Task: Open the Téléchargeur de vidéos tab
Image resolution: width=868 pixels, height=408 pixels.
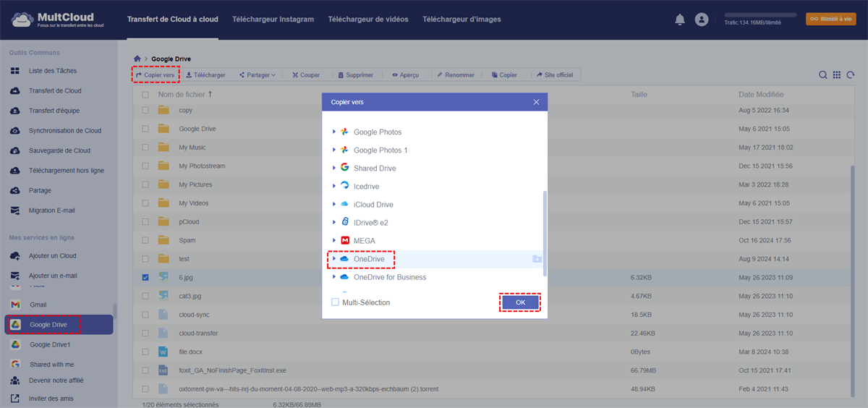Action: coord(368,20)
